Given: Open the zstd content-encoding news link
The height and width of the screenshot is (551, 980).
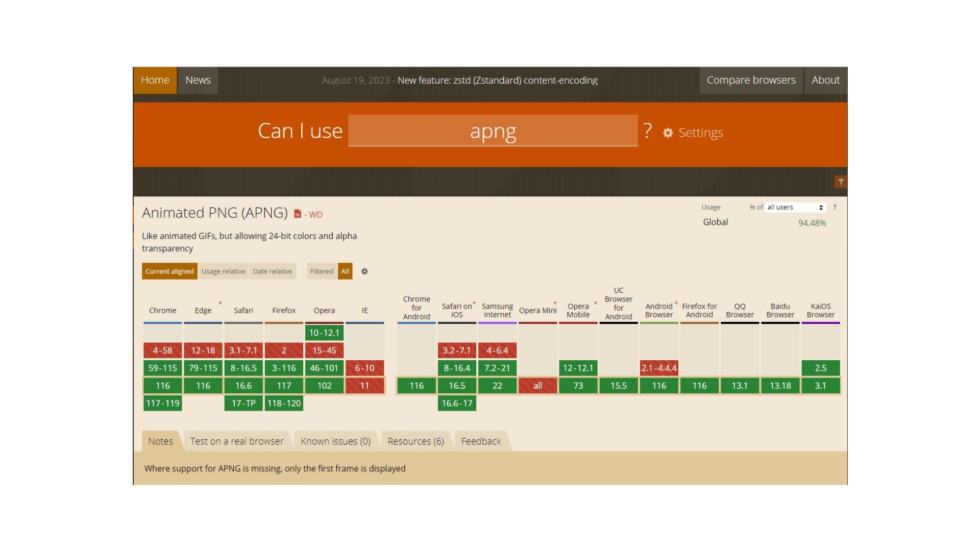Looking at the screenshot, I should coord(497,81).
